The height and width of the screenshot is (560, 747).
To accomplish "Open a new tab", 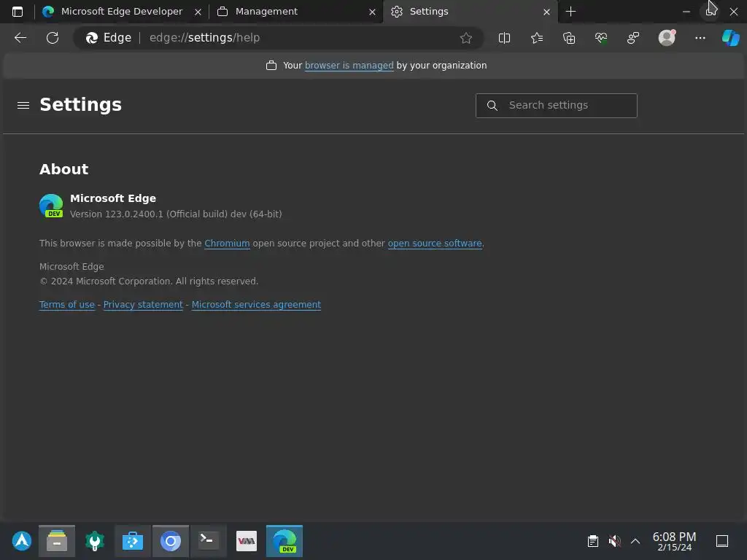I will point(570,12).
